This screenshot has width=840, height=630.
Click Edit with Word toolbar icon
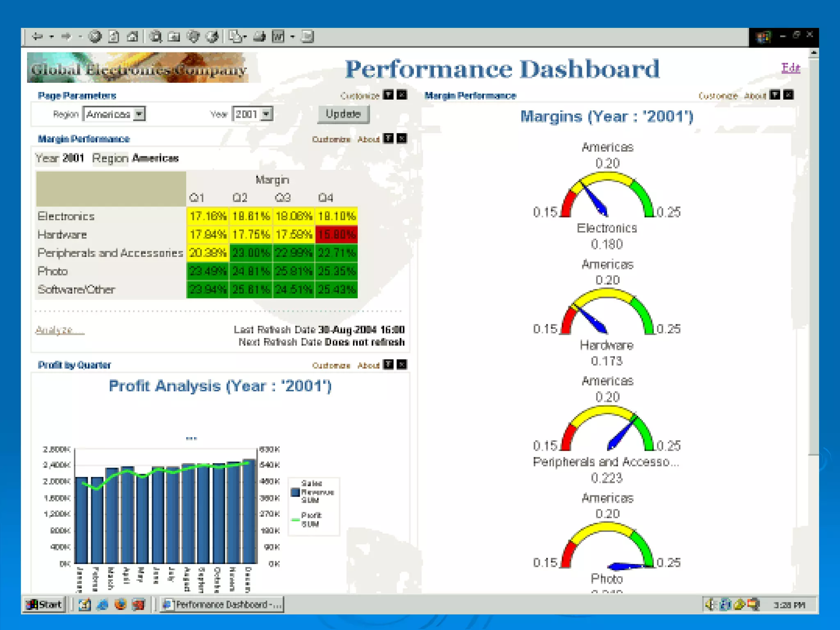click(278, 37)
